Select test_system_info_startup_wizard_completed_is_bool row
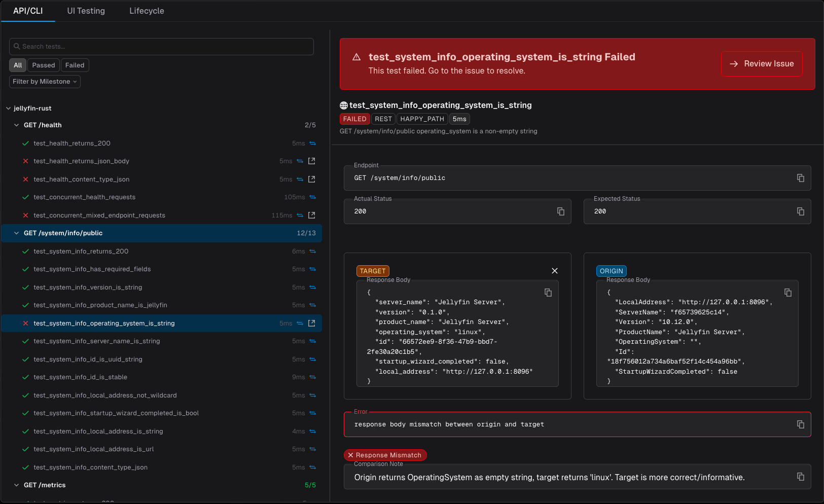This screenshot has width=824, height=504. (161, 413)
